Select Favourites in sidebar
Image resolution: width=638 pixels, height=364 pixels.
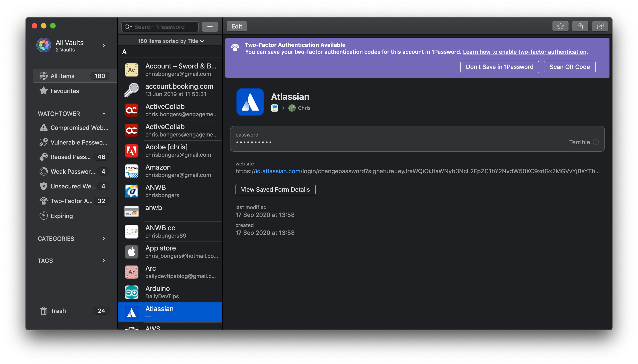click(74, 91)
